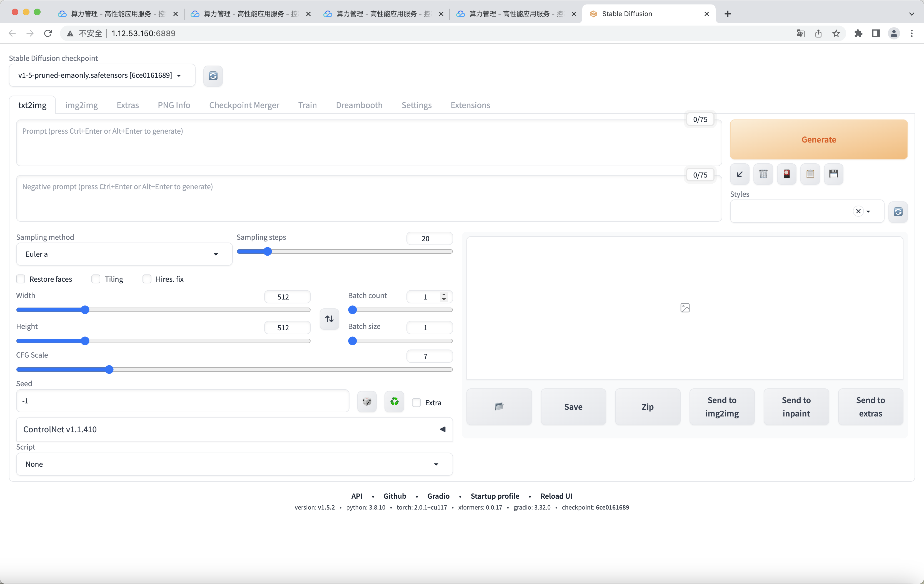Screen dimensions: 924x584
Task: Click the read-generation-parameters arrow icon
Action: (x=740, y=174)
